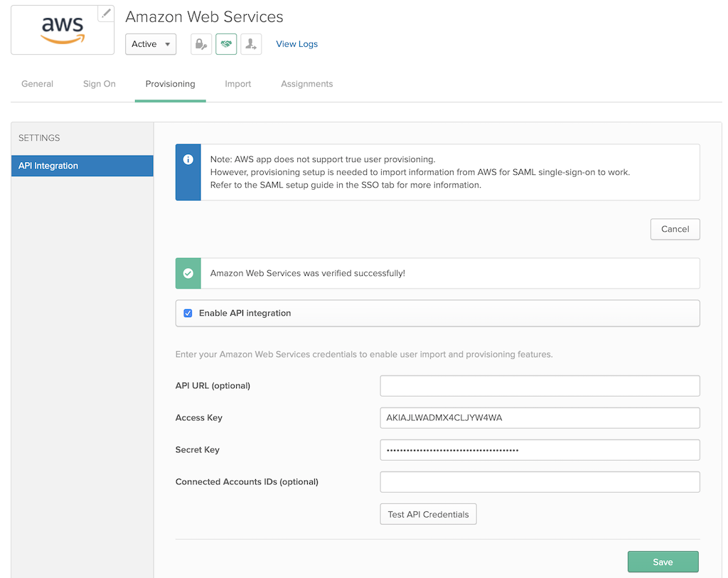Click the edit logo pencil icon
Screen dimensions: 728x578
point(107,13)
